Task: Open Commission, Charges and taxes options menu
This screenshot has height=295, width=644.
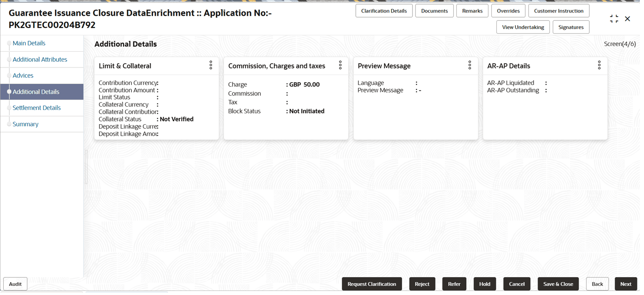Action: (340, 65)
